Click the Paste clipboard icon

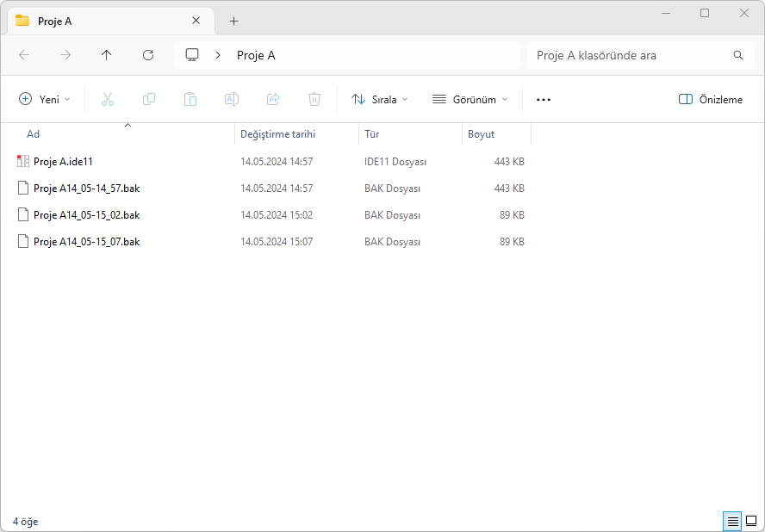tap(190, 99)
